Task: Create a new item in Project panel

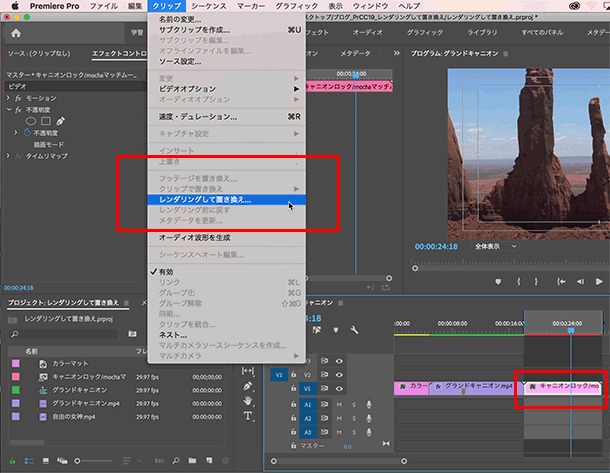Action: pyautogui.click(x=209, y=461)
